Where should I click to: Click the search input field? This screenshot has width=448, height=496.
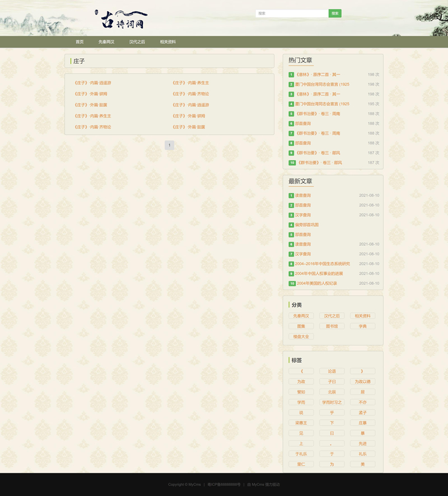[292, 13]
